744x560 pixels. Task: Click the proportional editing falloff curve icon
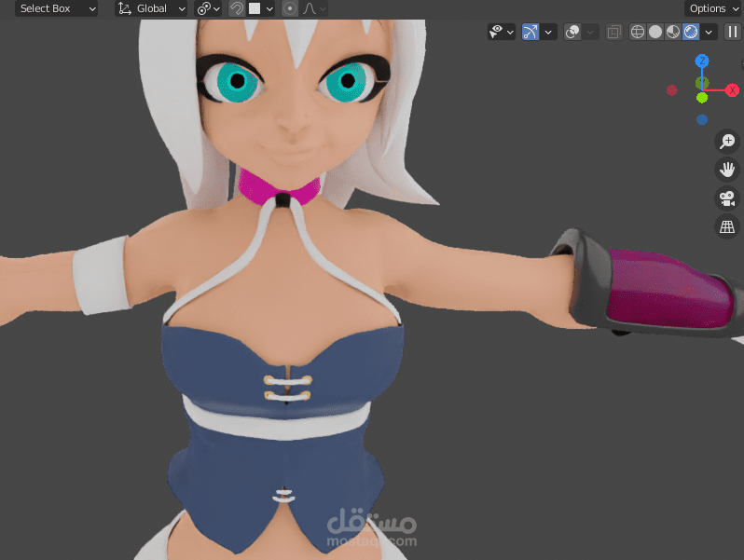pos(310,8)
